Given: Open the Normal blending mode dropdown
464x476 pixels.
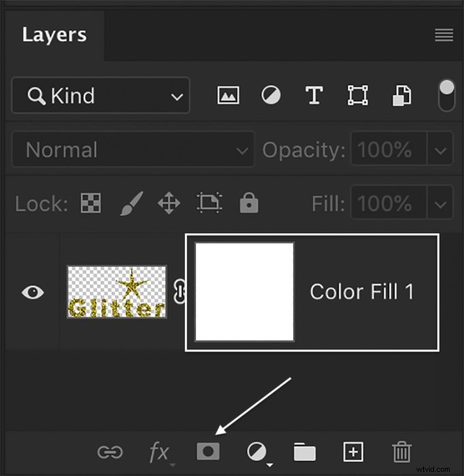Looking at the screenshot, I should [133, 150].
